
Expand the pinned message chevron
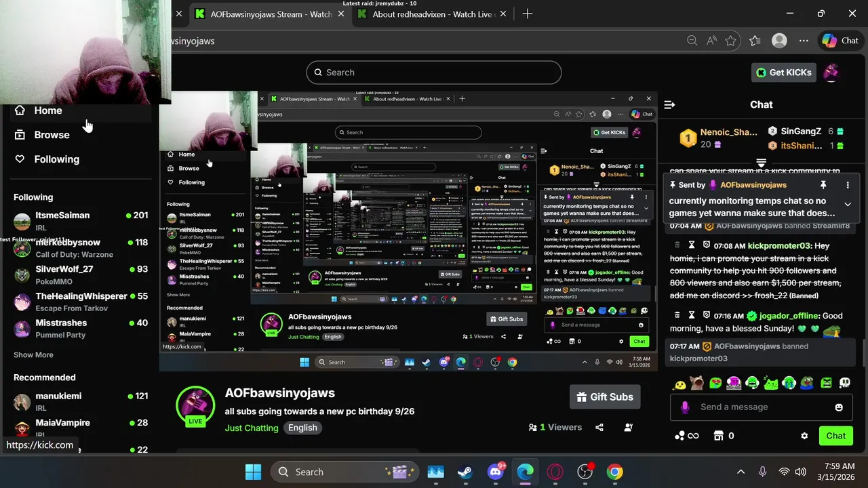[848, 204]
